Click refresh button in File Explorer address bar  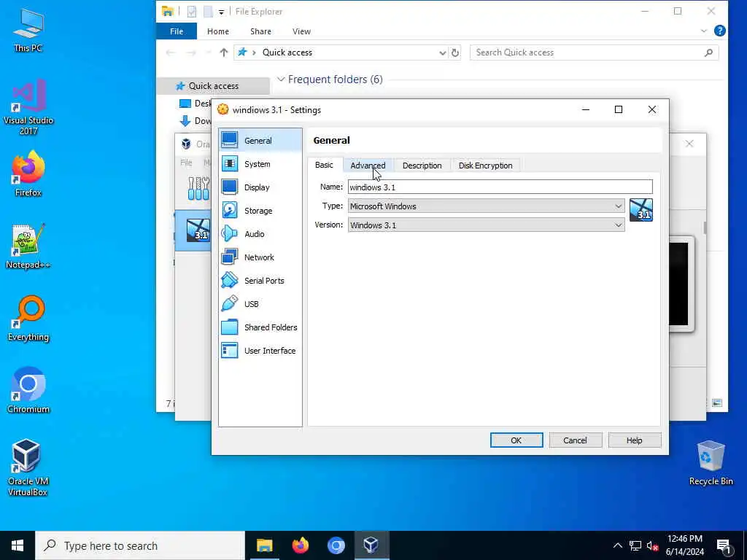point(455,52)
